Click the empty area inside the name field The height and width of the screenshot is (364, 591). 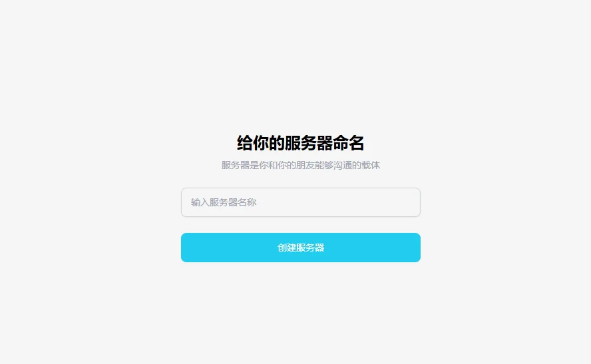[339, 202]
